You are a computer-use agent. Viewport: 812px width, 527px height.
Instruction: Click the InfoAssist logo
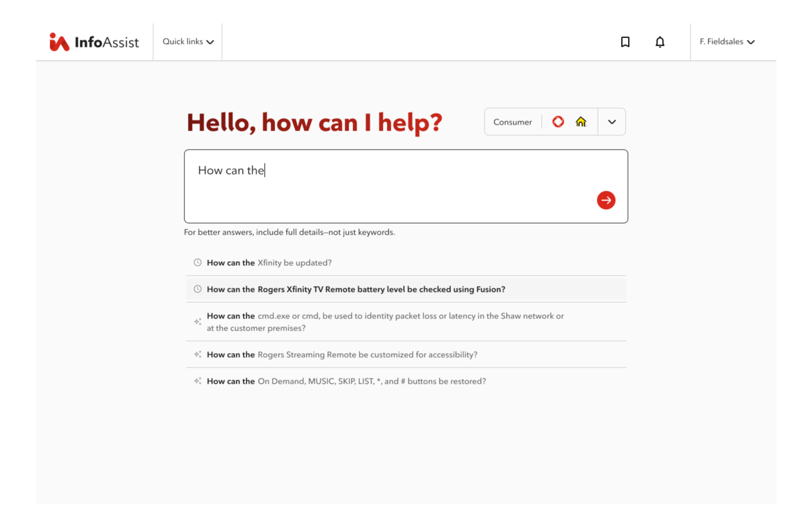pos(94,42)
